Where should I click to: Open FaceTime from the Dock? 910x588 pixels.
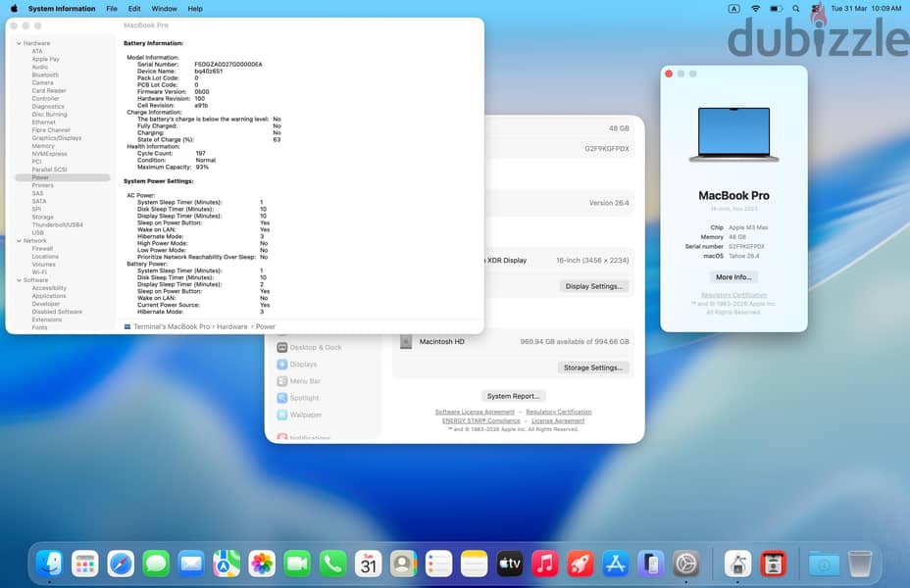coord(297,563)
